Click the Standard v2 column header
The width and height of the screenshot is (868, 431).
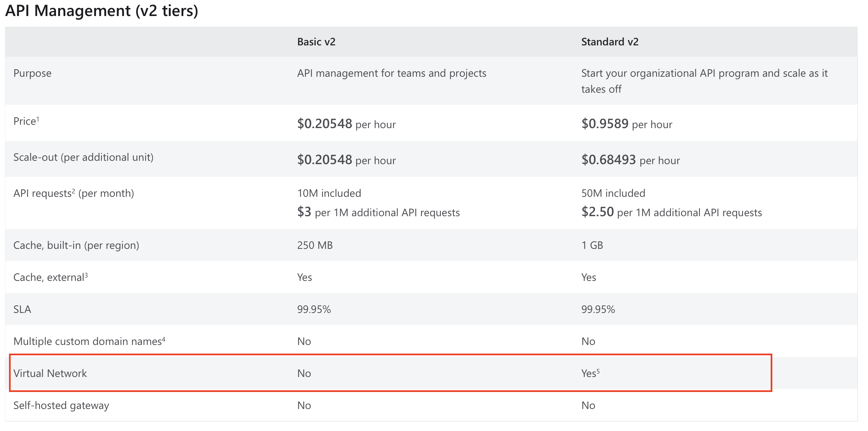pos(610,42)
